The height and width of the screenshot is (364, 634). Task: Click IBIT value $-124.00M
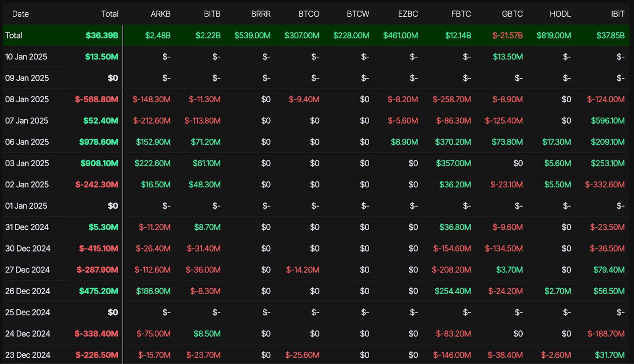pyautogui.click(x=605, y=99)
